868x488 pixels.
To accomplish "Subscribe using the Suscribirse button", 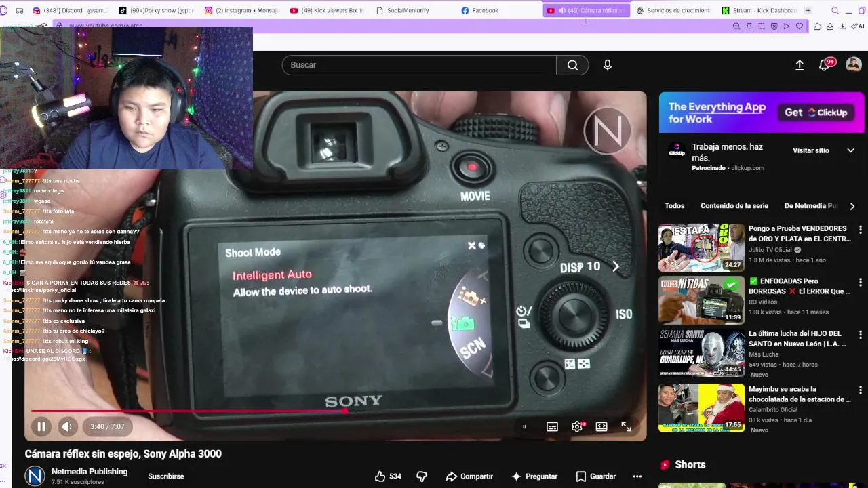I will click(x=166, y=476).
